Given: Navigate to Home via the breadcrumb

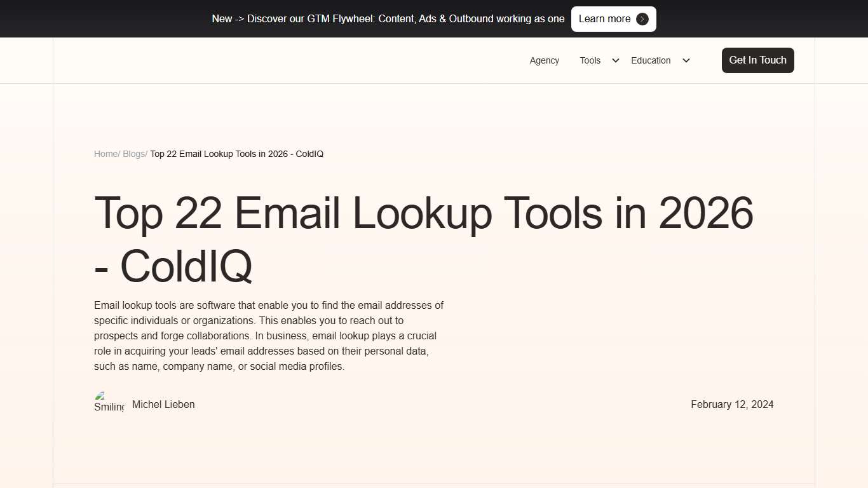Looking at the screenshot, I should 105,154.
